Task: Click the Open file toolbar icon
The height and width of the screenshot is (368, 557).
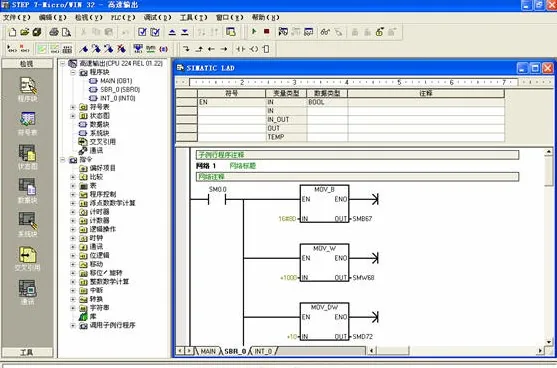Action: (25, 32)
